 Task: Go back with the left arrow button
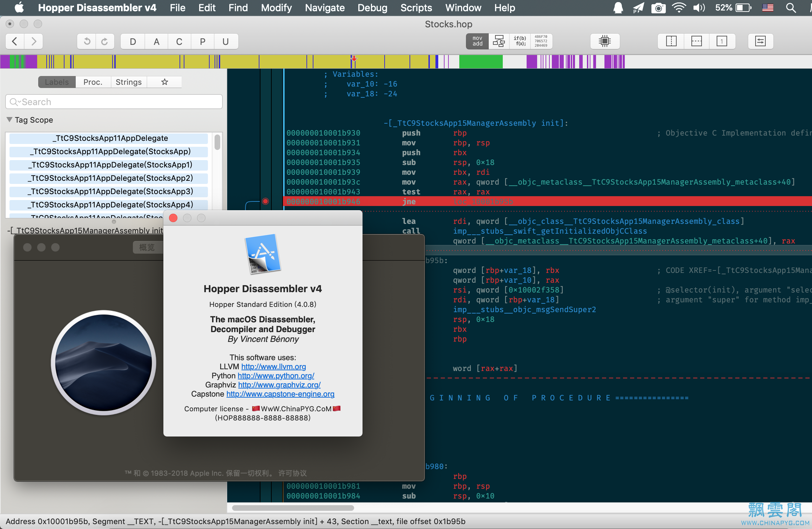(15, 41)
